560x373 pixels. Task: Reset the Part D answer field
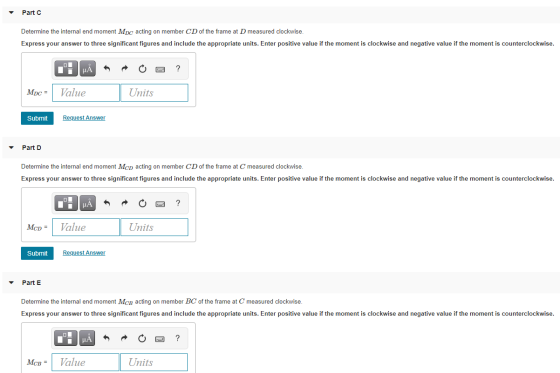142,203
